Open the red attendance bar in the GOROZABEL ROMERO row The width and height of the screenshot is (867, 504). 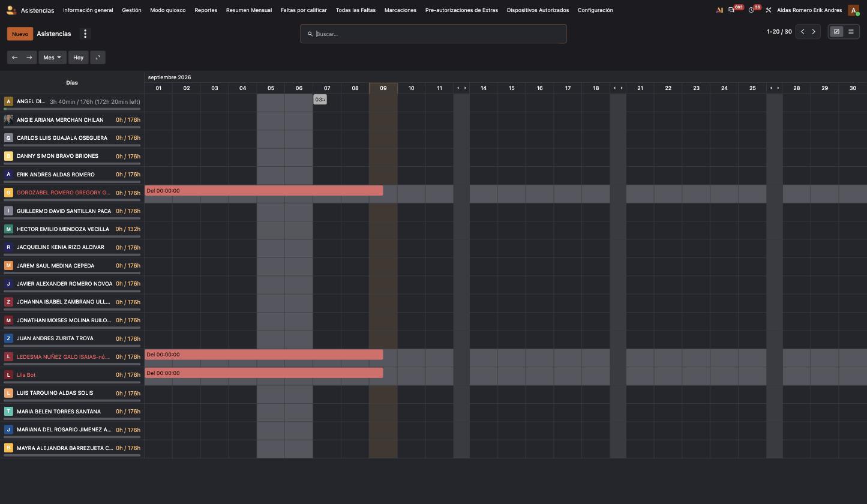click(264, 191)
